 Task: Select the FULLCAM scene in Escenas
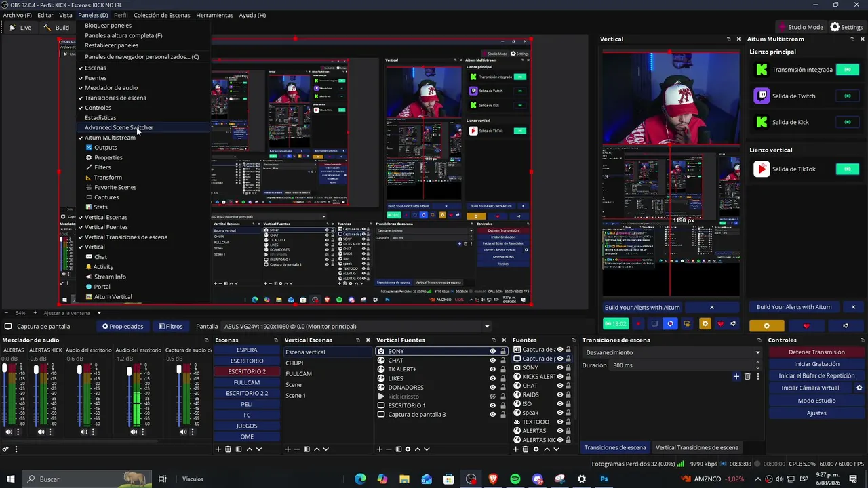247,382
